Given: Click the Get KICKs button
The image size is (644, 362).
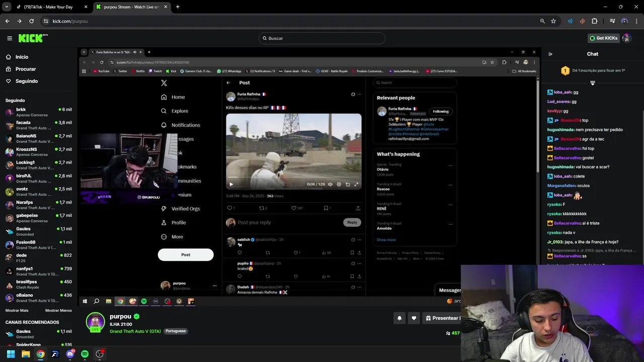Looking at the screenshot, I should pos(603,38).
